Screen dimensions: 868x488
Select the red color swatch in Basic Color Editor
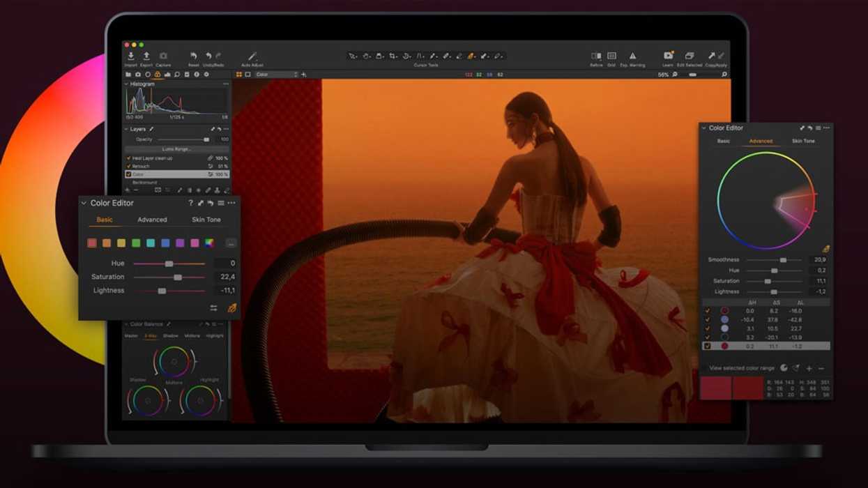92,243
